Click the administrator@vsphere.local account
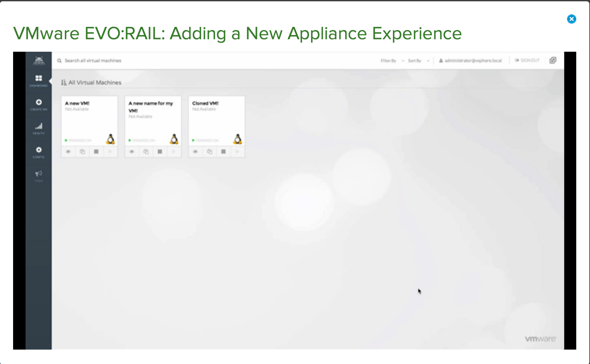Viewport: 590px width, 364px height. pos(470,61)
